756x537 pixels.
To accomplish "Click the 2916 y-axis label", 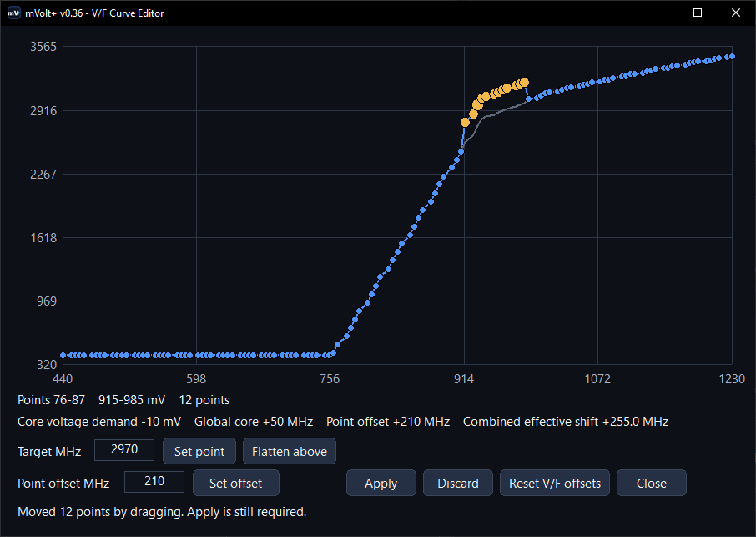I will coord(43,110).
